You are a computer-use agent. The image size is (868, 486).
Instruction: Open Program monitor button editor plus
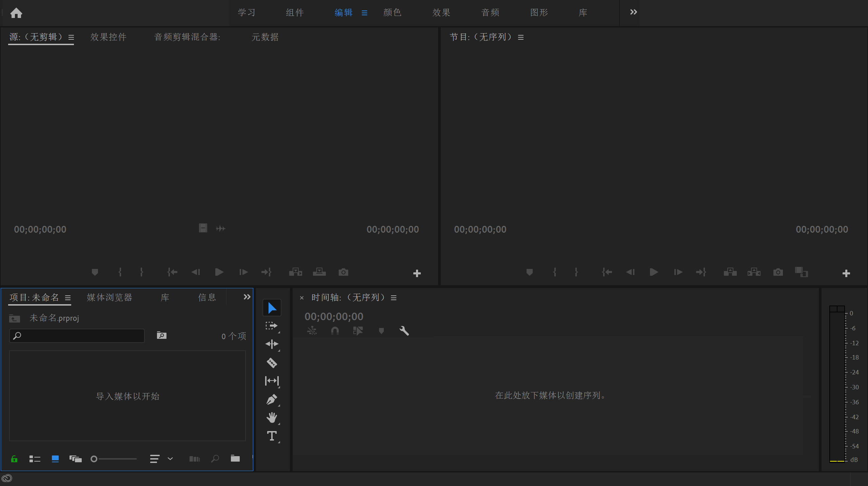tap(846, 273)
